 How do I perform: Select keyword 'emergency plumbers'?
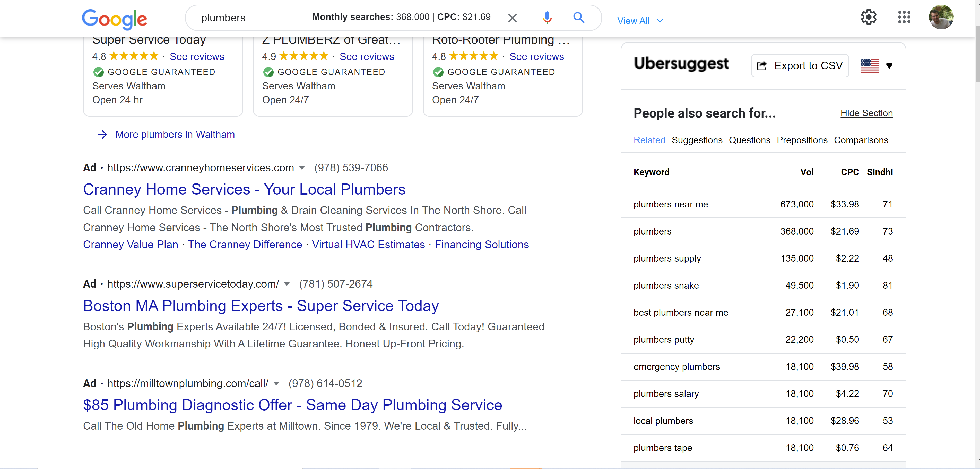coord(677,366)
